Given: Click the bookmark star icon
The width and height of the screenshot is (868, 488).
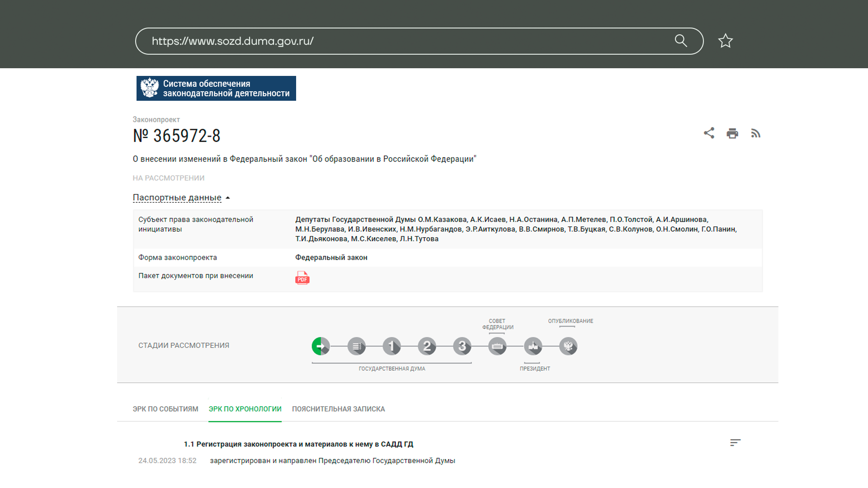Looking at the screenshot, I should click(725, 41).
